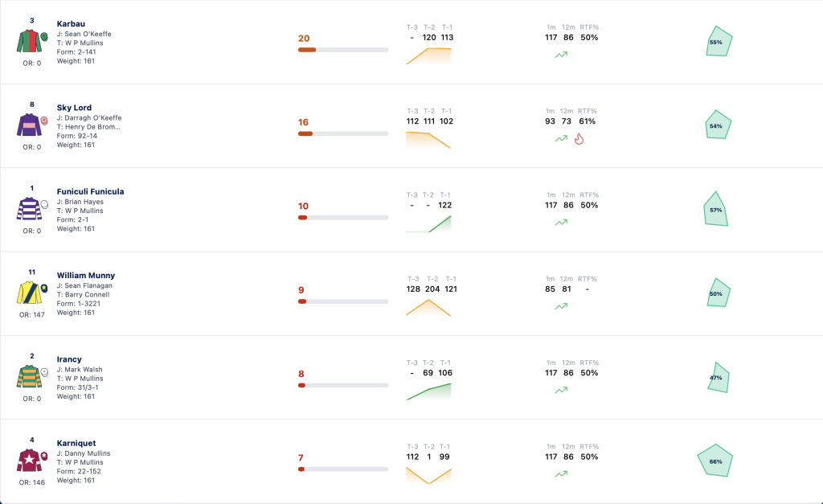This screenshot has height=504, width=823.
Task: Click the green trend arrow in Karbau's row
Action: pos(561,55)
